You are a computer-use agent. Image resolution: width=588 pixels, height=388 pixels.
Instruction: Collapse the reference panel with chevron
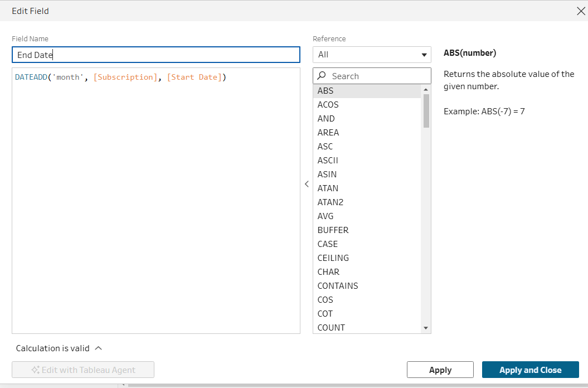(307, 184)
